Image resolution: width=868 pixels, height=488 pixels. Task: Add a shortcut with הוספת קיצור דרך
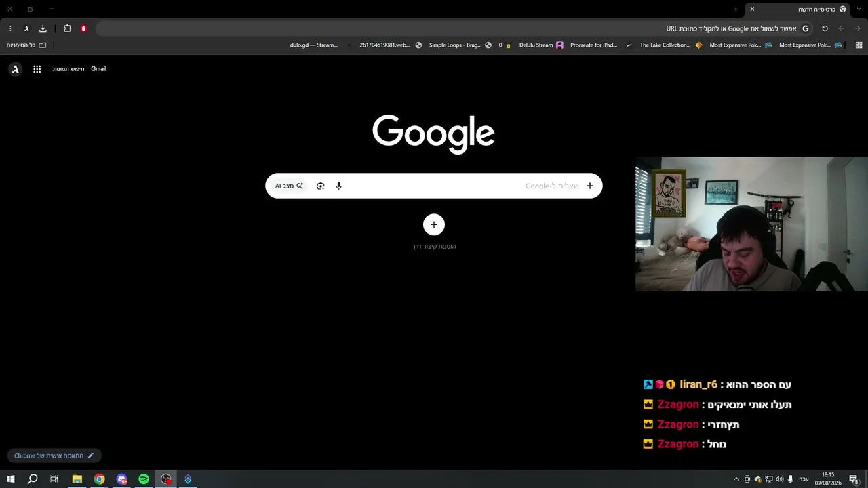(x=434, y=231)
